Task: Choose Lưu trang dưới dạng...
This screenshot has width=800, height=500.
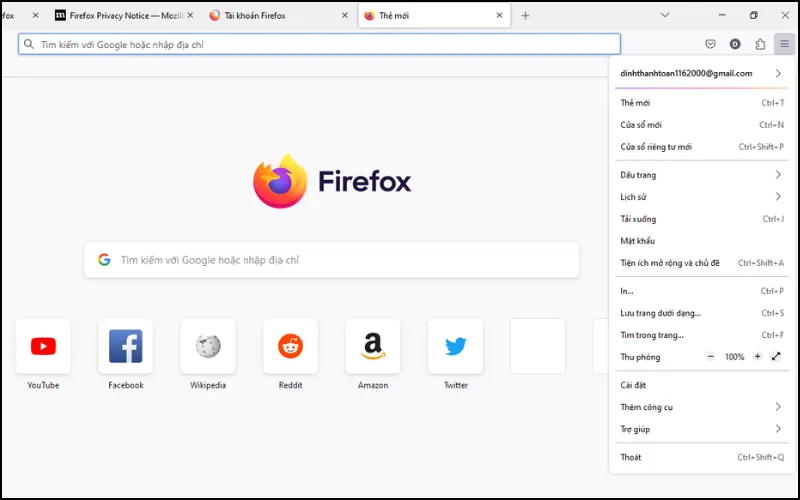Action: click(x=702, y=313)
